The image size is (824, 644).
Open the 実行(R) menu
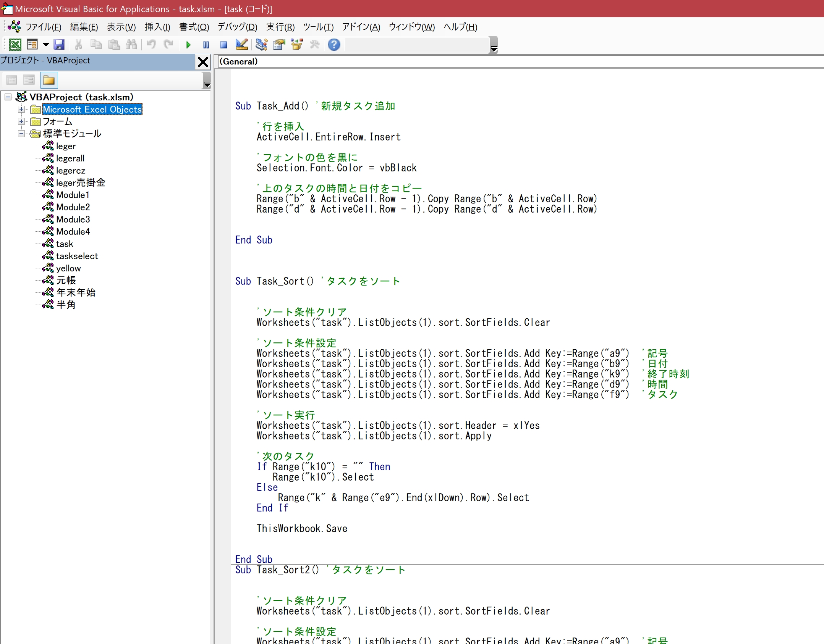(x=280, y=27)
